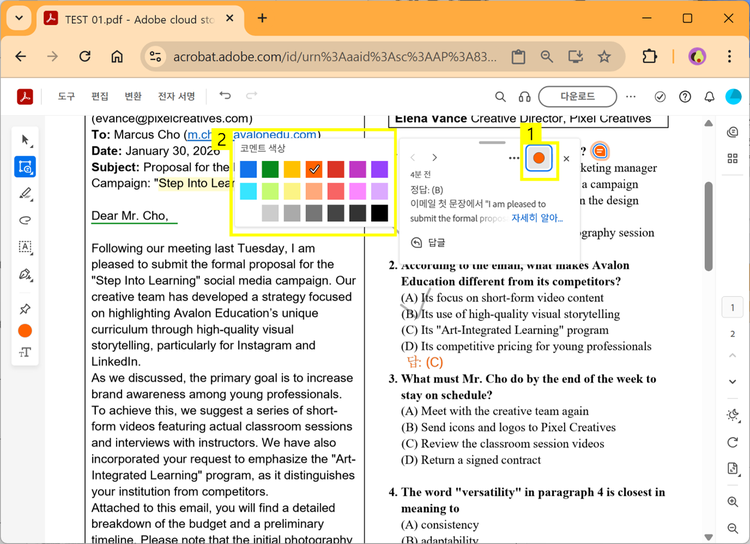This screenshot has height=544, width=750.
Task: Pick the cyan comment color
Action: coord(248,191)
